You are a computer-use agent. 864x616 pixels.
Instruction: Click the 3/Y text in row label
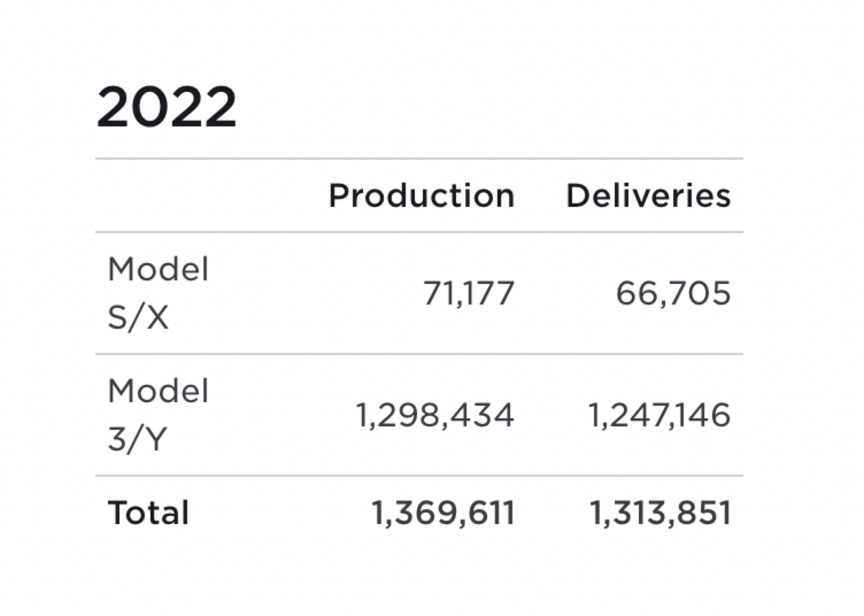(137, 439)
